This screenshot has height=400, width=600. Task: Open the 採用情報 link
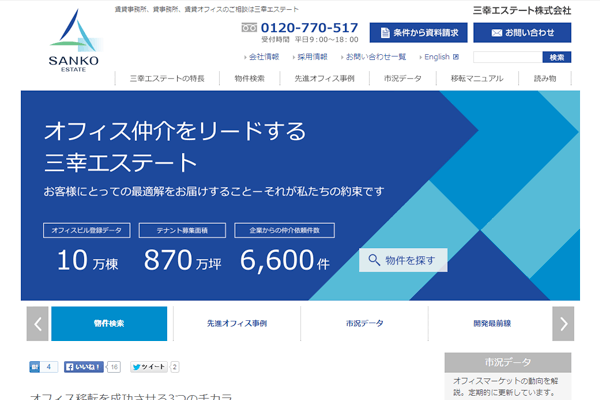coord(312,57)
